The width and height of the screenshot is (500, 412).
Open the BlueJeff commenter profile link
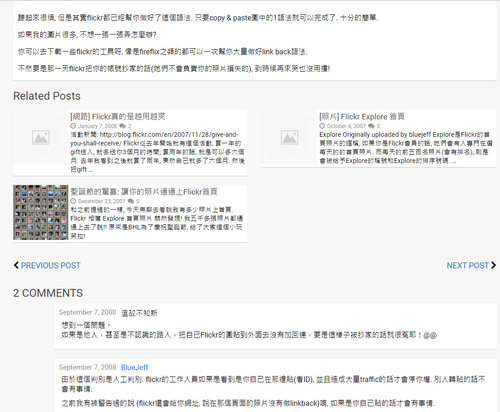click(x=134, y=367)
